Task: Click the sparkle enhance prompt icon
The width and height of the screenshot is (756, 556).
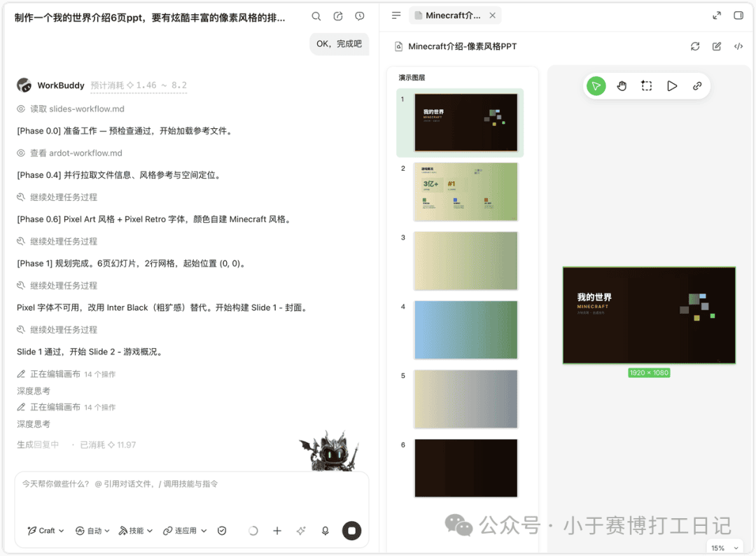Action: tap(301, 531)
